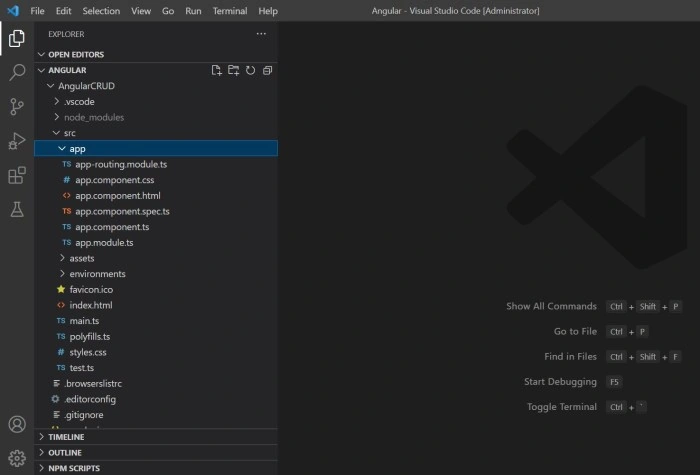700x475 pixels.
Task: Click the New File icon in Explorer
Action: [x=217, y=71]
